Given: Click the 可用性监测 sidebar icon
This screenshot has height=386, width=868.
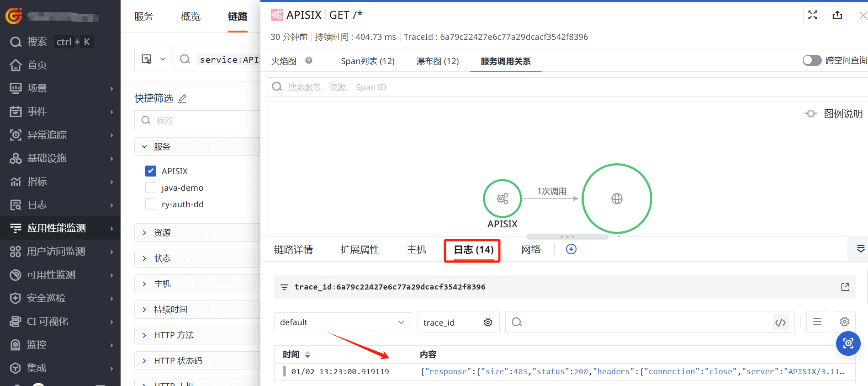Looking at the screenshot, I should point(16,275).
